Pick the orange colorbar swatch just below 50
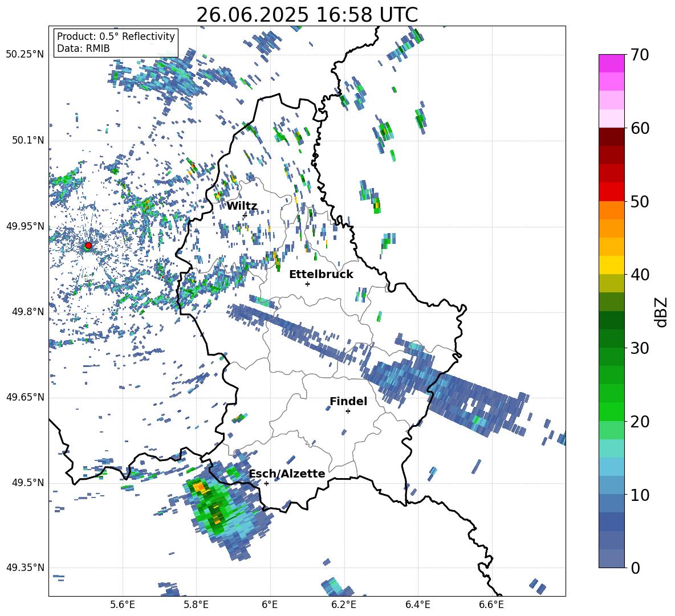The height and width of the screenshot is (616, 675). [611, 210]
